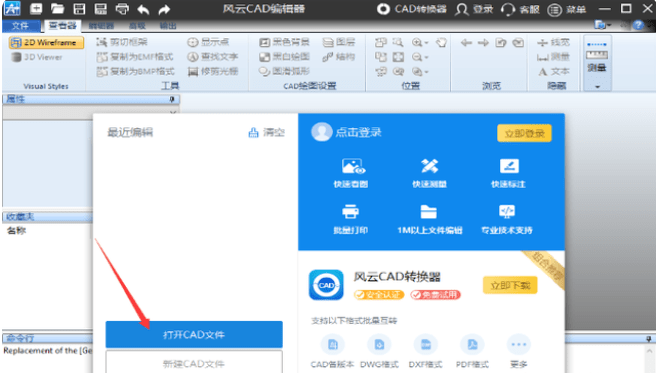The height and width of the screenshot is (373, 656).
Task: Click the next view right arrow
Action: (x=483, y=42)
